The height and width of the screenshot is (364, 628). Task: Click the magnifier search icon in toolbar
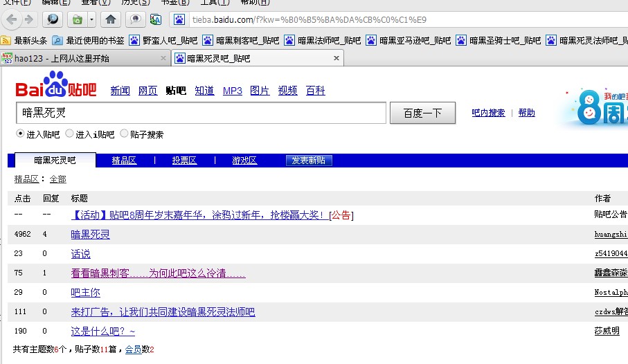click(53, 19)
